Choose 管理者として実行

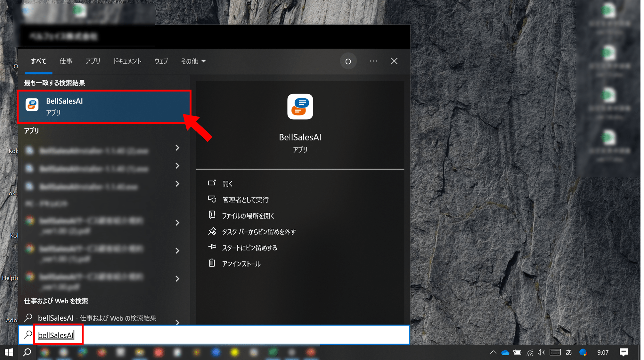pos(245,200)
